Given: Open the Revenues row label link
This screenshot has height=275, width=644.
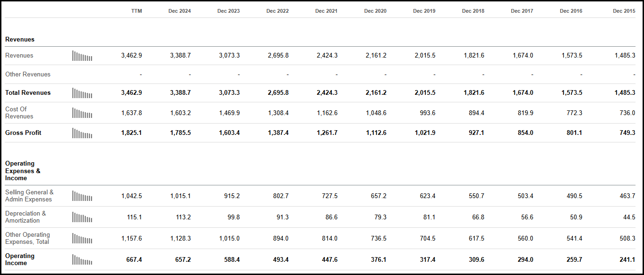Looking at the screenshot, I should [19, 56].
